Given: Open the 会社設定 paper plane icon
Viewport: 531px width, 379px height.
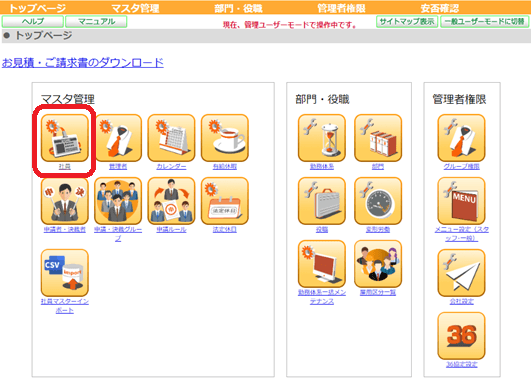Looking at the screenshot, I should click(461, 273).
